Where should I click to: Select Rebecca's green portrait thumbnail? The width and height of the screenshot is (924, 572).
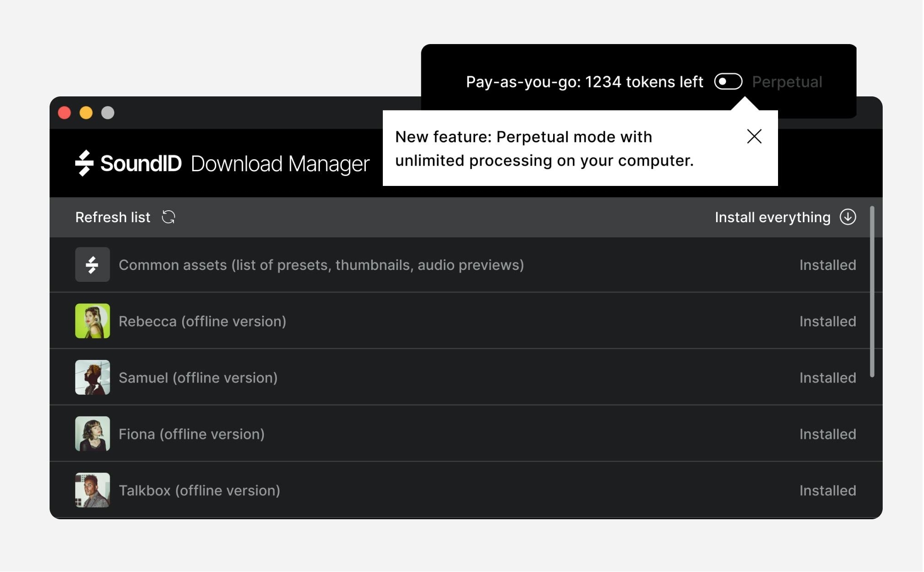(92, 321)
